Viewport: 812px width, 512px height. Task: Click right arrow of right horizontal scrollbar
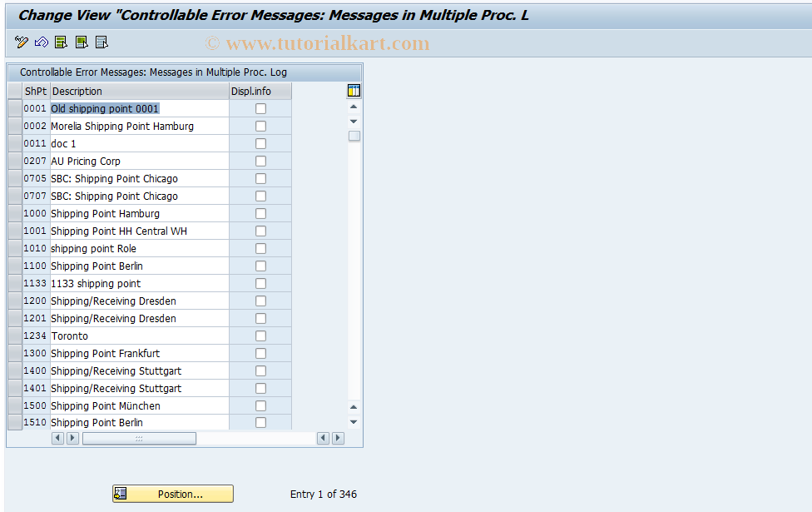338,438
